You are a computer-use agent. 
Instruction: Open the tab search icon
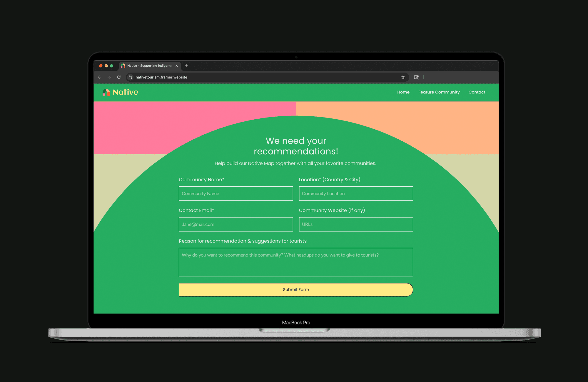[416, 77]
